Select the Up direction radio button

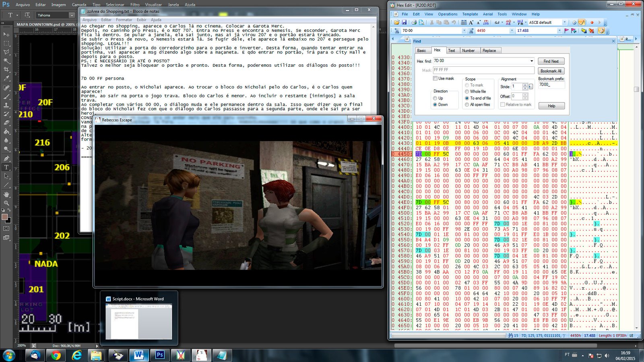coord(435,98)
